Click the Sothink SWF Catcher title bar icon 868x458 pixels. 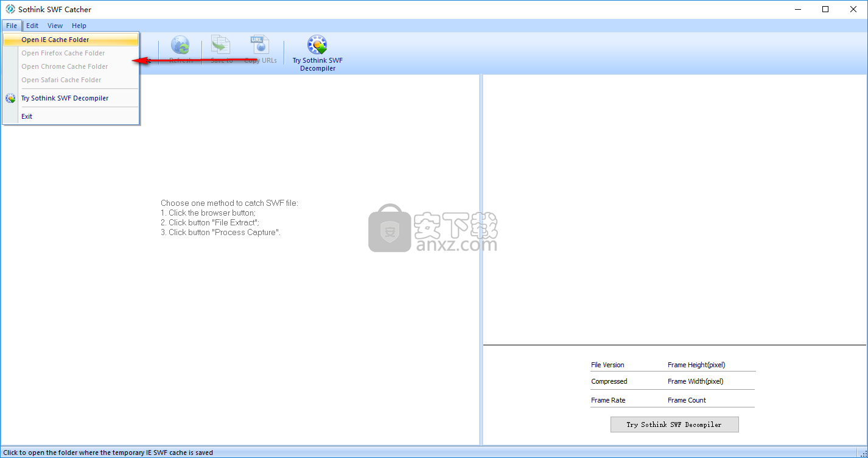(x=10, y=9)
